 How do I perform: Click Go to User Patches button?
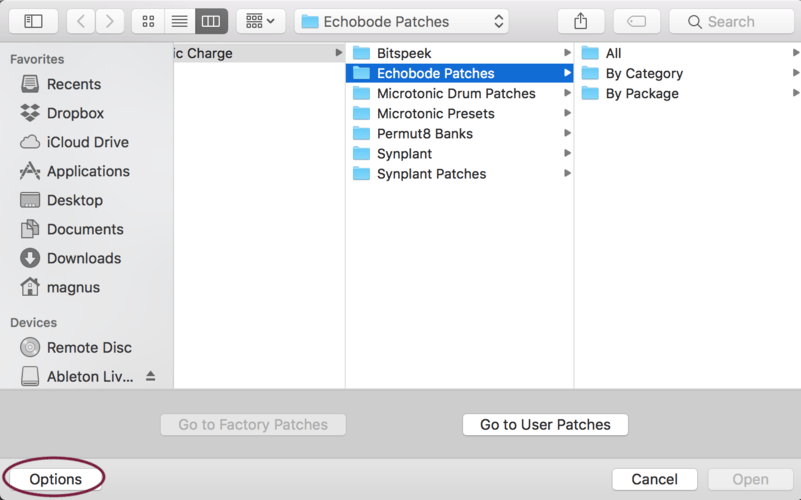tap(545, 424)
